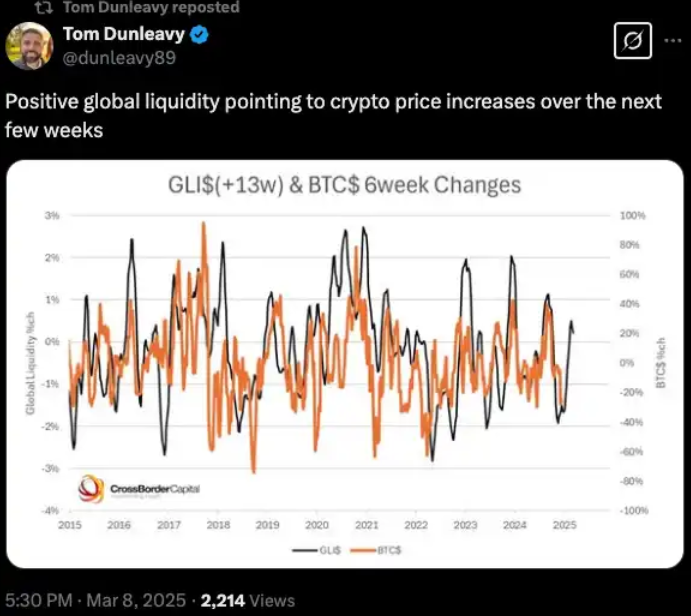This screenshot has height=616, width=691.
Task: View the 2,214 Views count
Action: (248, 601)
